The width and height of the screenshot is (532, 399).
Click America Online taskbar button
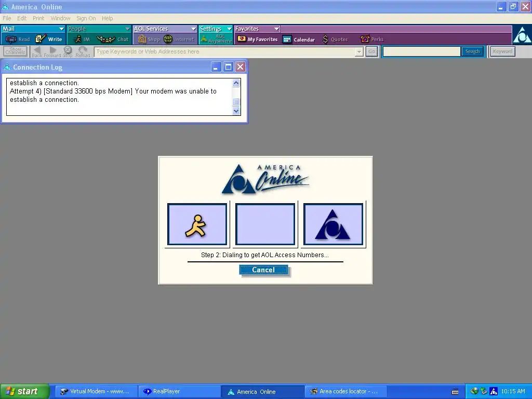(x=263, y=392)
